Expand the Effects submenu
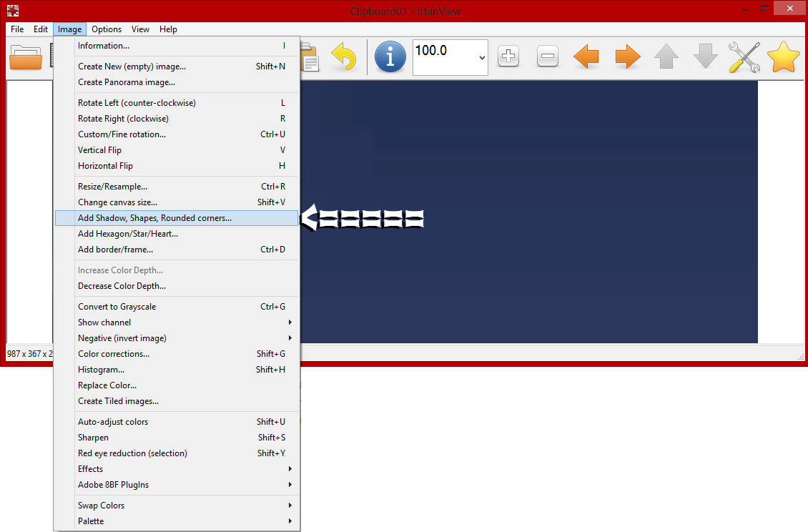808x532 pixels. coord(177,468)
